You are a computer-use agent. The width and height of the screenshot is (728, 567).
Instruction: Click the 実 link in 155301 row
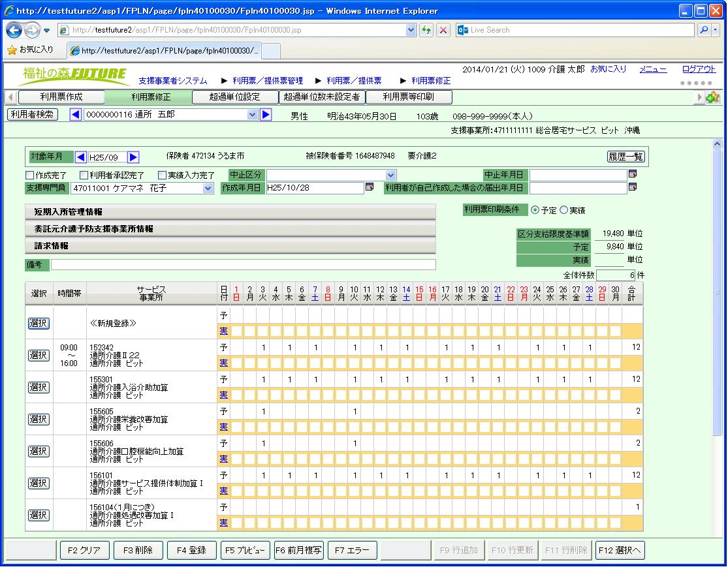(223, 395)
